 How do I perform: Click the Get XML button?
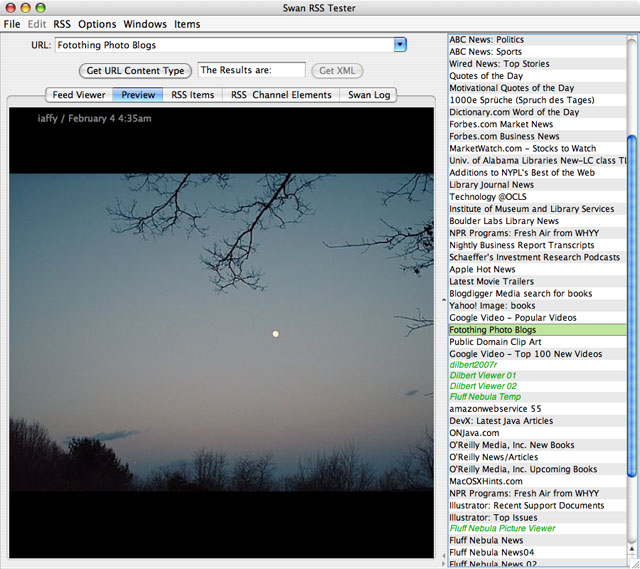tap(336, 71)
